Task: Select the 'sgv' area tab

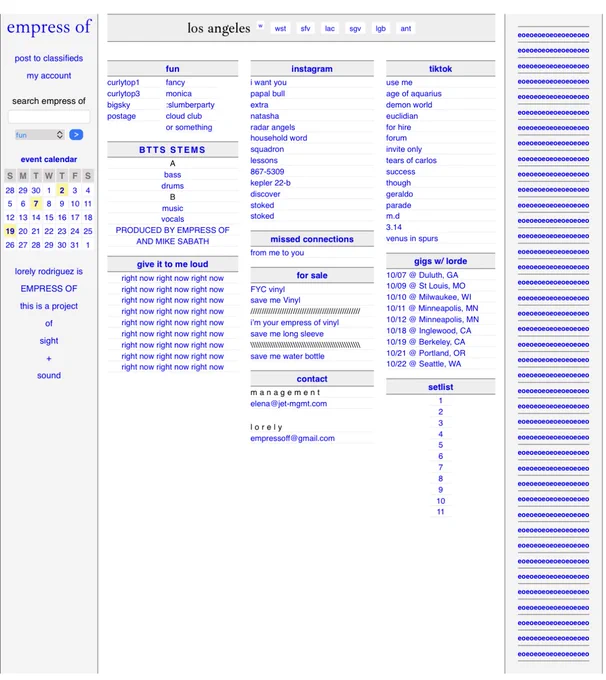Action: click(355, 29)
